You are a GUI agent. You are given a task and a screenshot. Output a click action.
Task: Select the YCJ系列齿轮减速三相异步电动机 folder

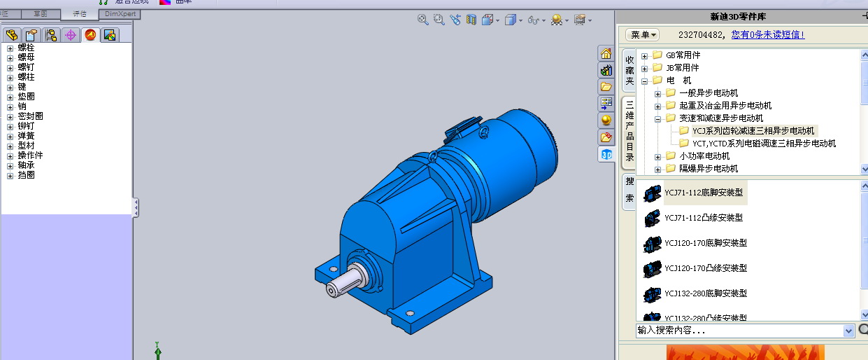[x=753, y=131]
